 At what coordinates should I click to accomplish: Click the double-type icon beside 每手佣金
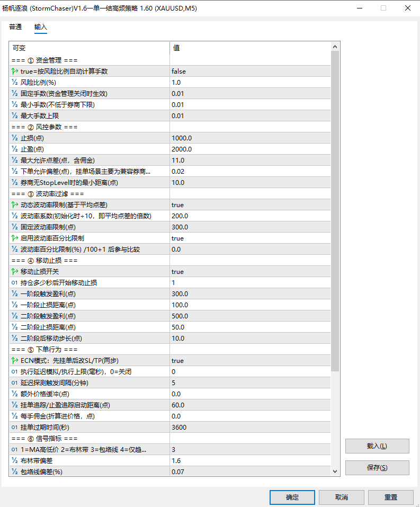tap(14, 416)
